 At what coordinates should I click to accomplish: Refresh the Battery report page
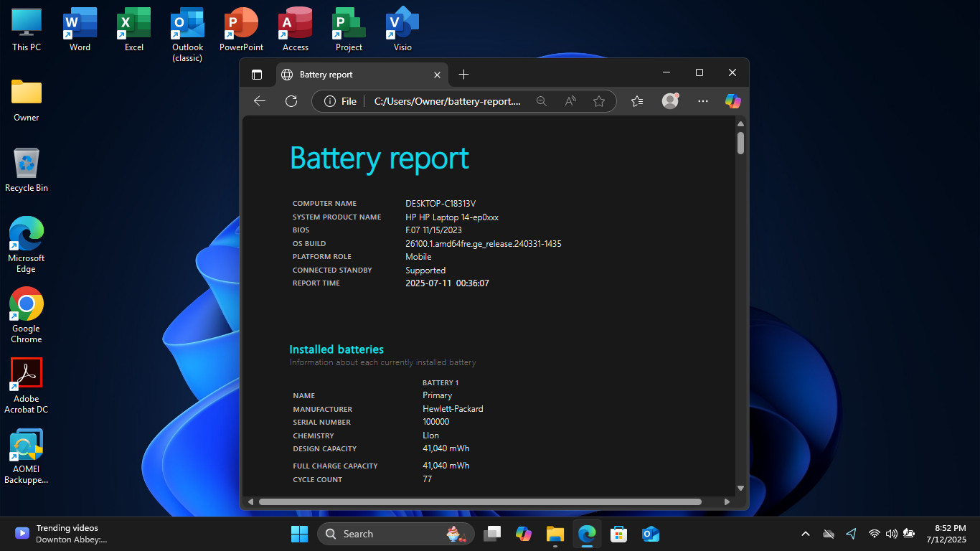(x=291, y=101)
